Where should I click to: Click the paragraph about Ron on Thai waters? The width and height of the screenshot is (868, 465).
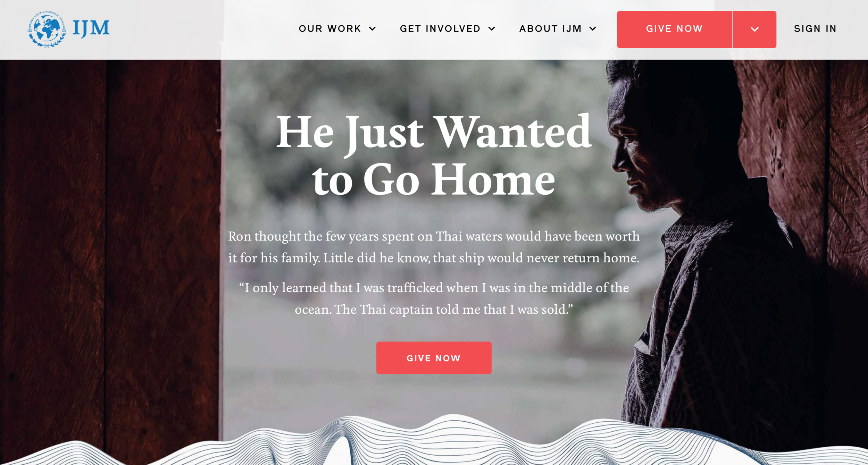click(x=434, y=247)
